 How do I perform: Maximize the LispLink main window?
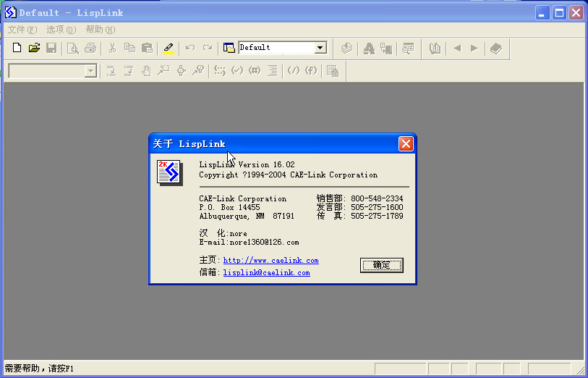559,13
